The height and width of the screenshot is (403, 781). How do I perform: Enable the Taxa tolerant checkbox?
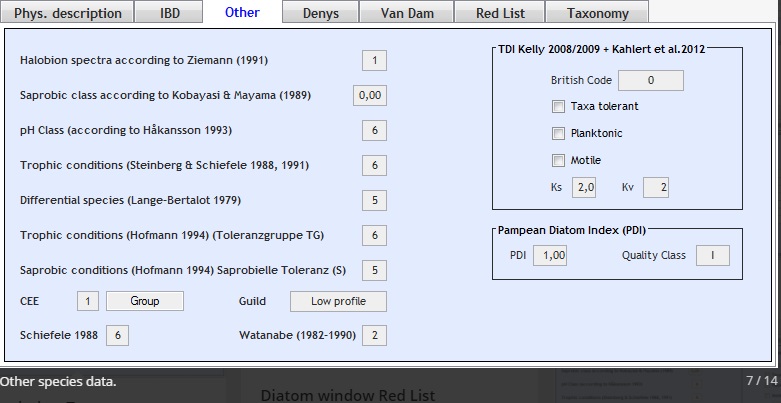558,106
